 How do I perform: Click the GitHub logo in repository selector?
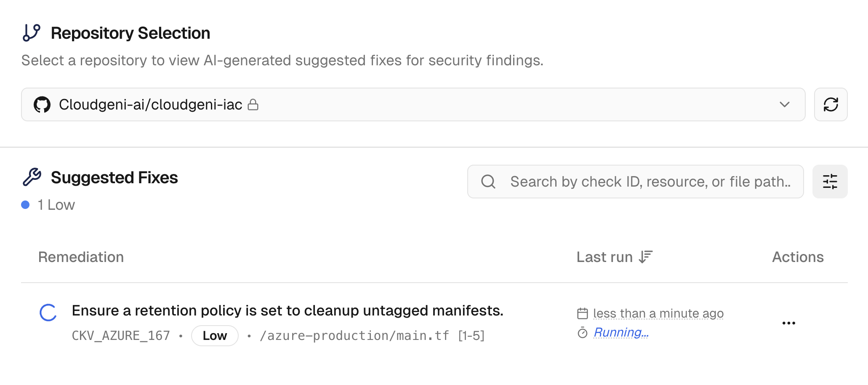pyautogui.click(x=42, y=104)
